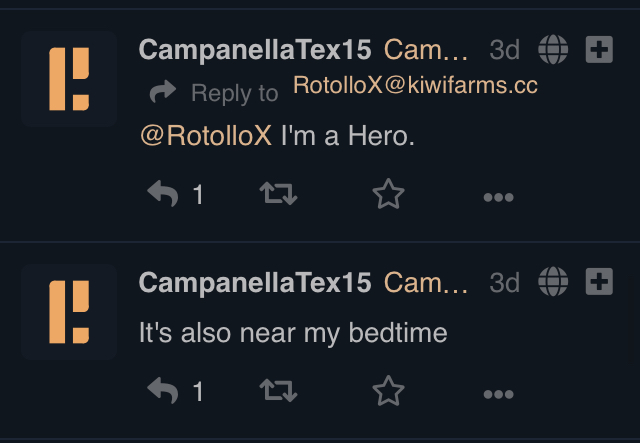This screenshot has height=443, width=640.
Task: Open CampanellaTex15 display name on first post
Action: click(255, 50)
